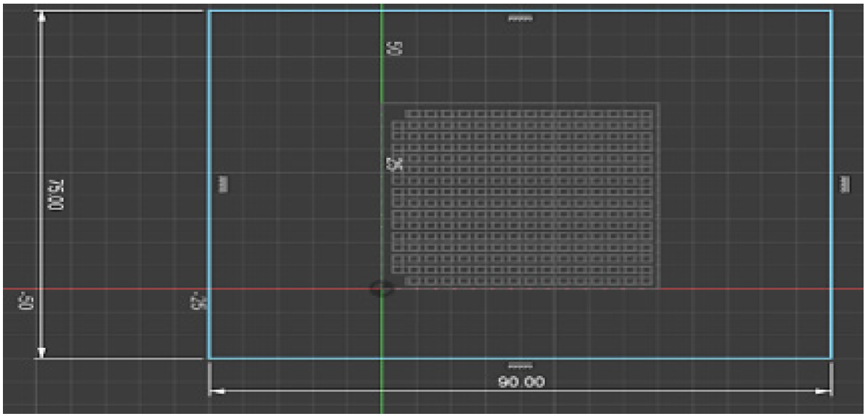868x419 pixels.
Task: Select the top arrowhead of the 75.00 dimension
Action: click(x=42, y=18)
